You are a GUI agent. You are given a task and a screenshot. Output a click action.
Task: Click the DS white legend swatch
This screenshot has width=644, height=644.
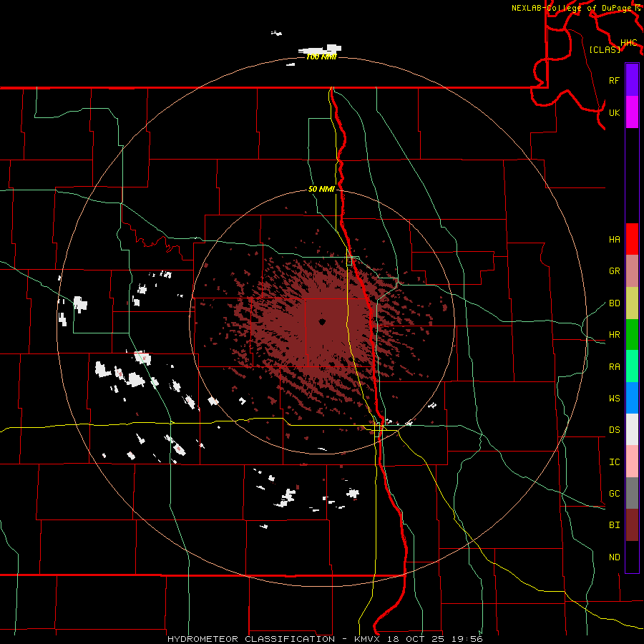(x=632, y=429)
